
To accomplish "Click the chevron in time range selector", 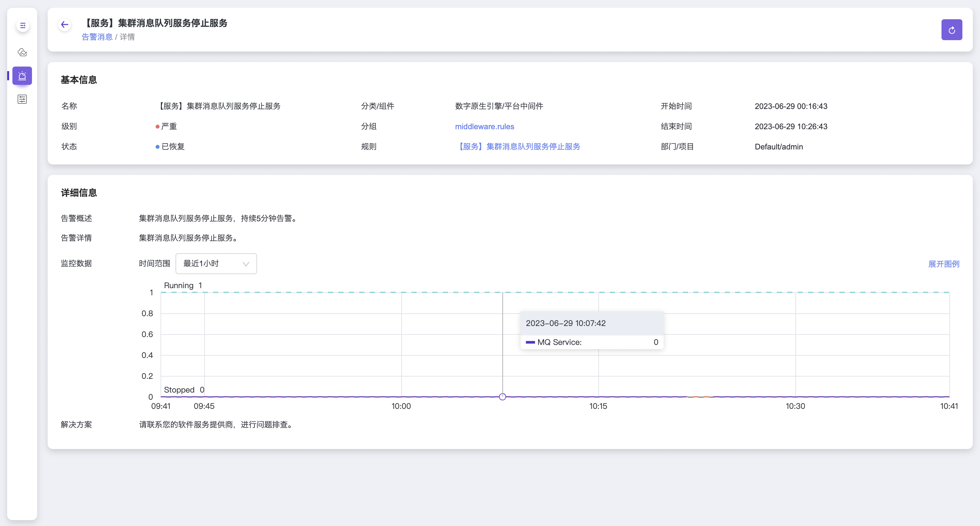I will click(246, 264).
